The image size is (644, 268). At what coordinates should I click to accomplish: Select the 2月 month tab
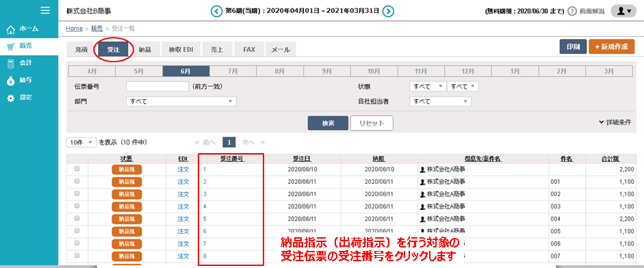coord(562,71)
